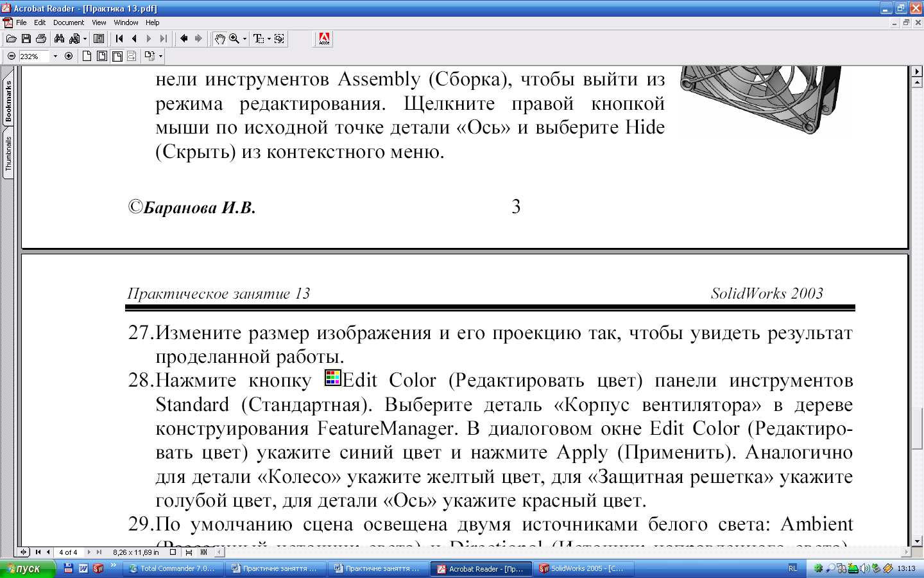Open the Help menu

coord(152,22)
